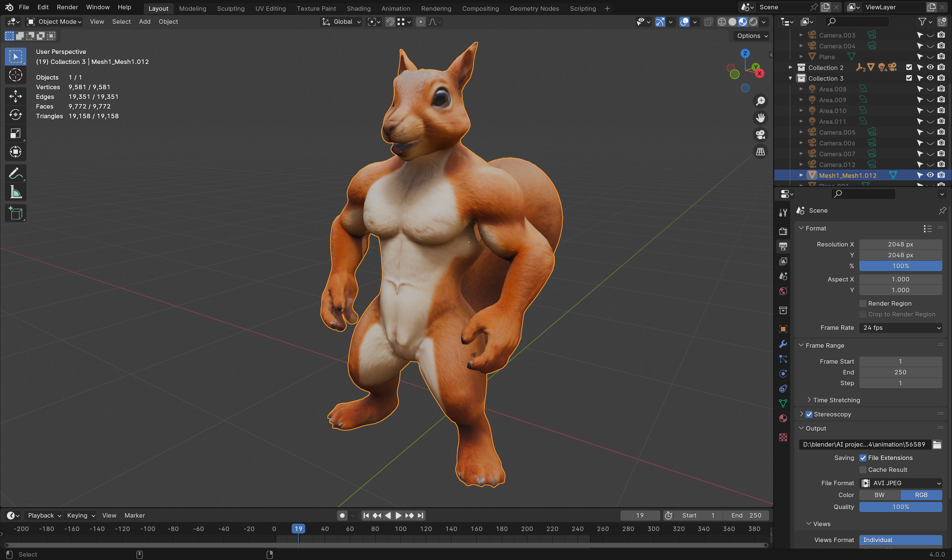The image size is (952, 560).
Task: Open the Physics properties tab
Action: (783, 374)
